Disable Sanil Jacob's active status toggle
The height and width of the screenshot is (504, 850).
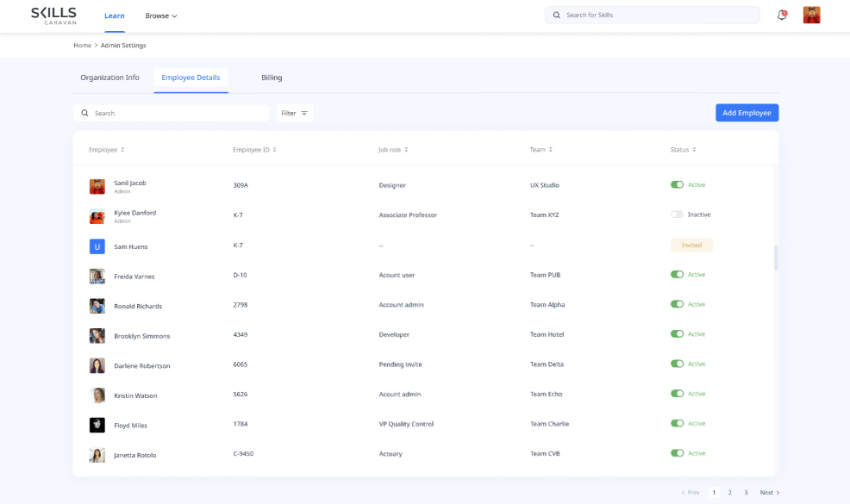[x=677, y=184]
